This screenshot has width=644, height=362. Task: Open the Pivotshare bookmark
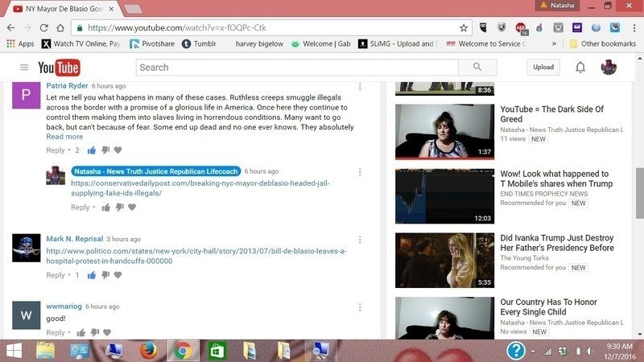point(152,43)
